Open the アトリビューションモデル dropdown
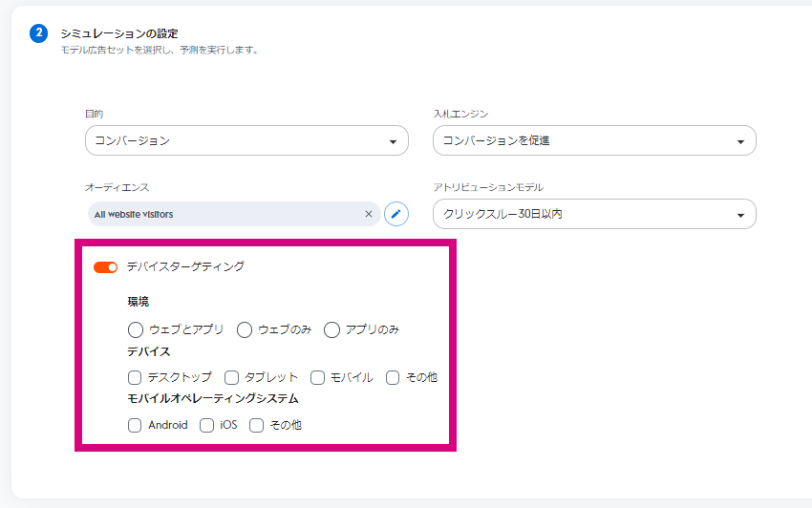The width and height of the screenshot is (812, 508). coord(594,214)
